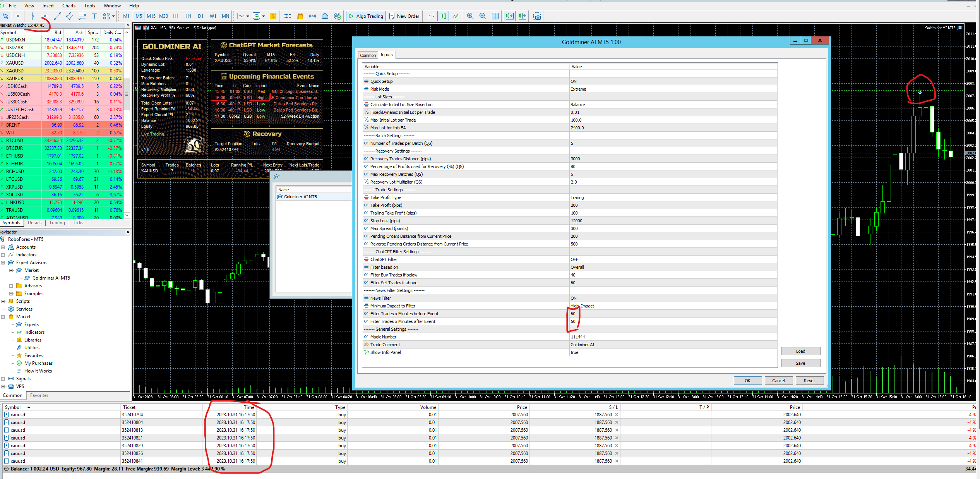Expand the Accounts tree node
This screenshot has height=479, width=980.
coord(3,247)
